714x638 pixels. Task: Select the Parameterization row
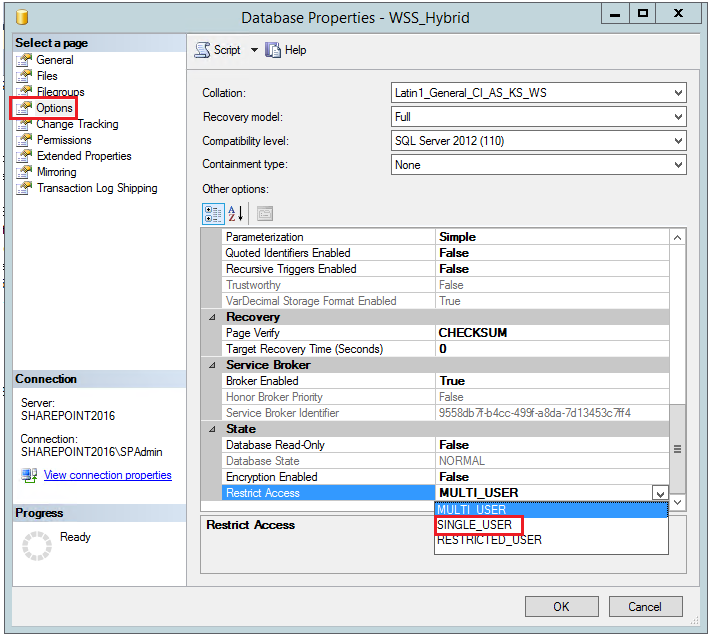(445, 237)
